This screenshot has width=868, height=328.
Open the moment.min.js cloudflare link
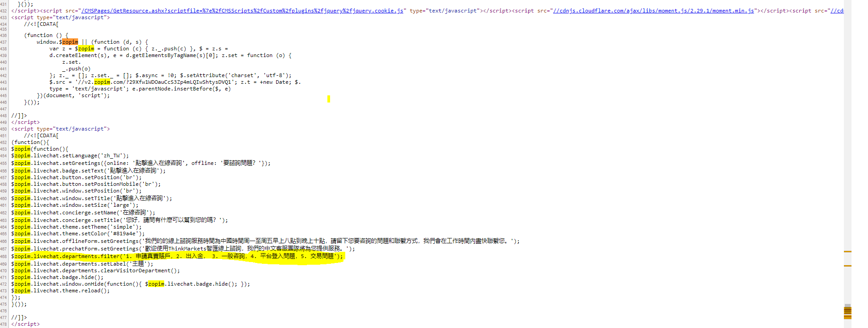[x=653, y=11]
